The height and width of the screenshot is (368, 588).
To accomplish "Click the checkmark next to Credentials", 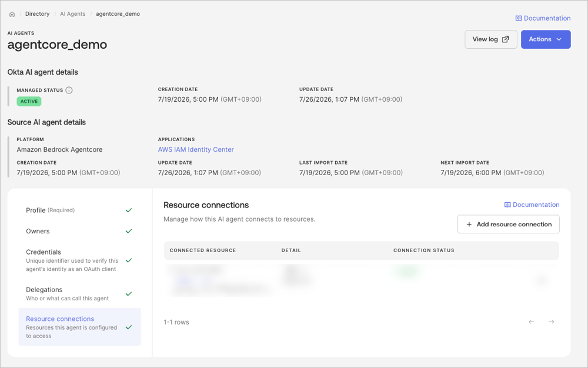I will coord(129,260).
